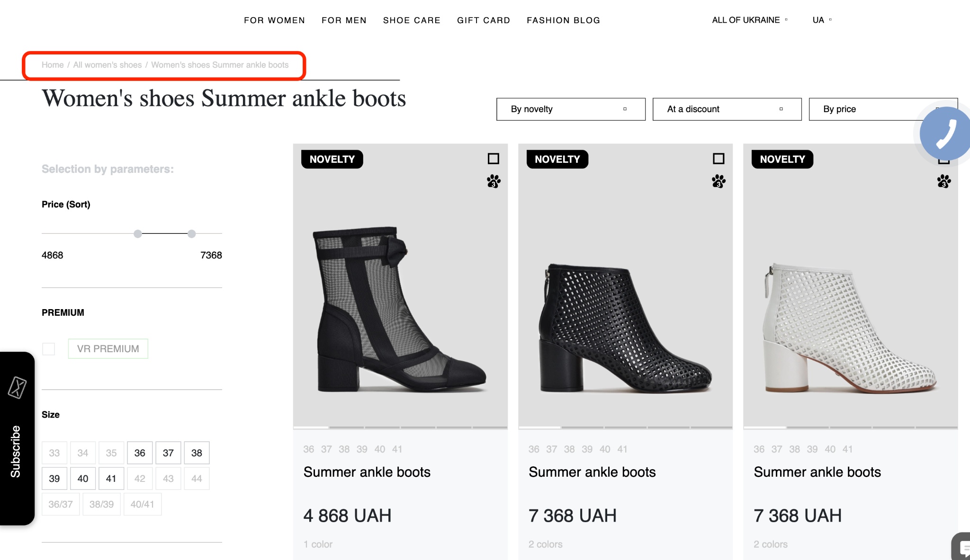Open the phone call widget on the right
The width and height of the screenshot is (970, 560).
[944, 133]
